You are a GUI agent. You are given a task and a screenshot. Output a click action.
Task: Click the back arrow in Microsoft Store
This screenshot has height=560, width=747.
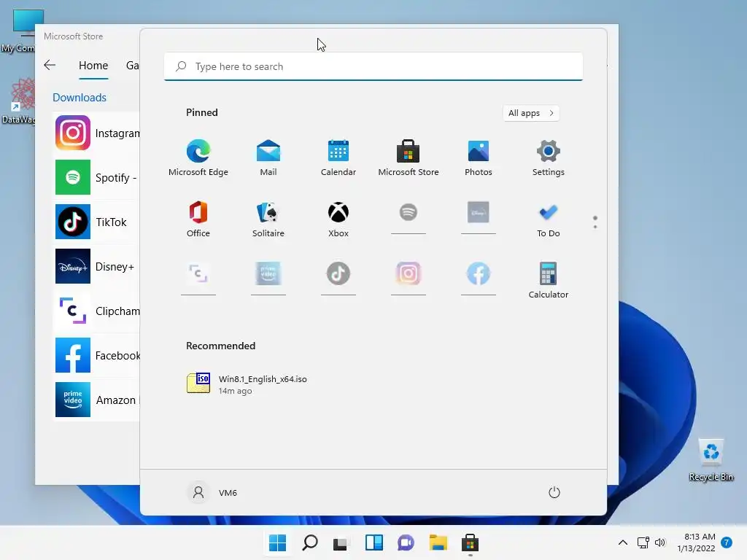(x=50, y=65)
